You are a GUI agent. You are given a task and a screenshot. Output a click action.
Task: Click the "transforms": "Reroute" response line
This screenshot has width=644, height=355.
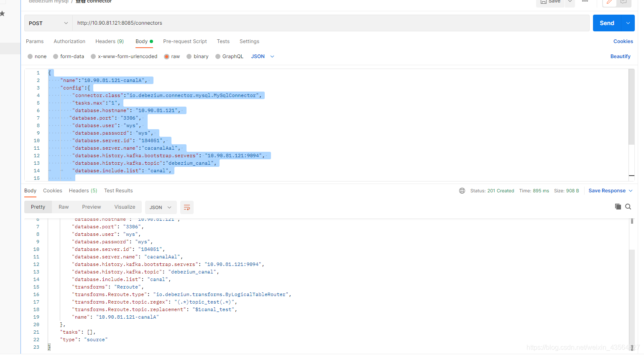[x=108, y=287]
